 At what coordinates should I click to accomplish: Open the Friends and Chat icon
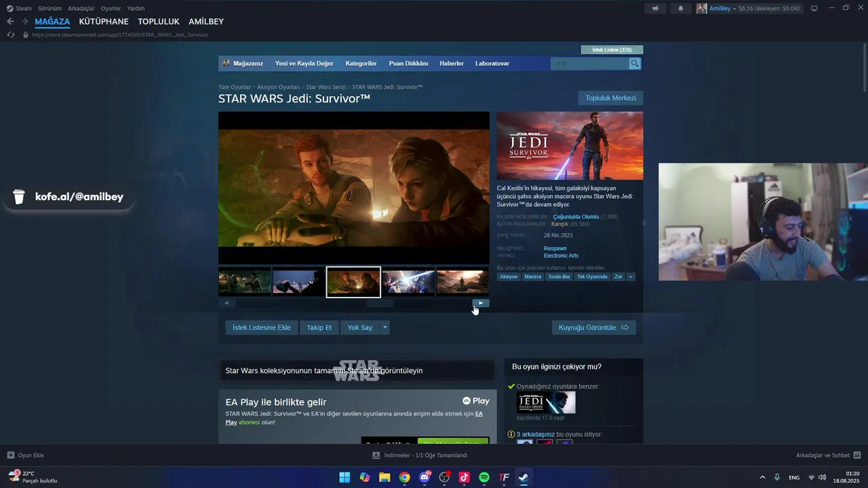point(857,455)
